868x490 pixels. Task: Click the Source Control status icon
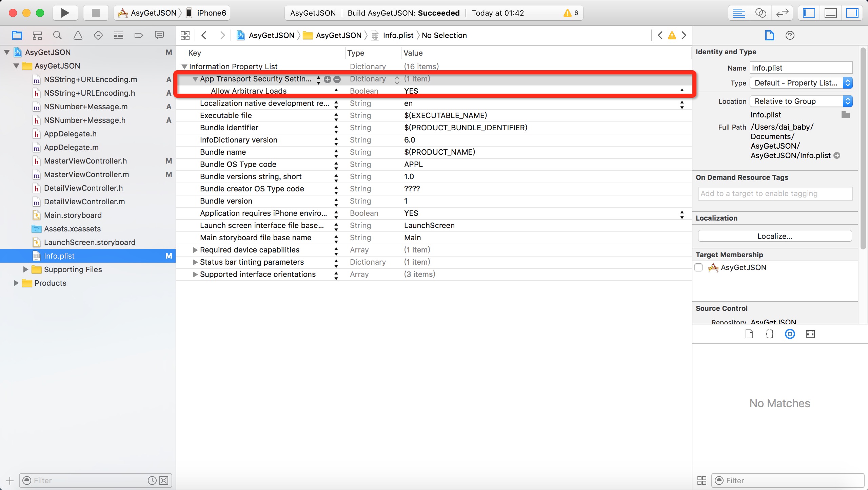point(790,334)
